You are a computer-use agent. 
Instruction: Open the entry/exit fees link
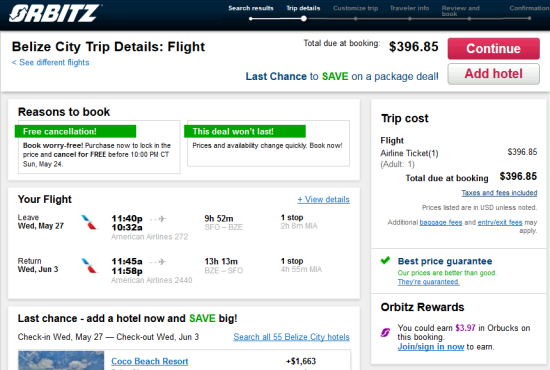click(x=500, y=222)
